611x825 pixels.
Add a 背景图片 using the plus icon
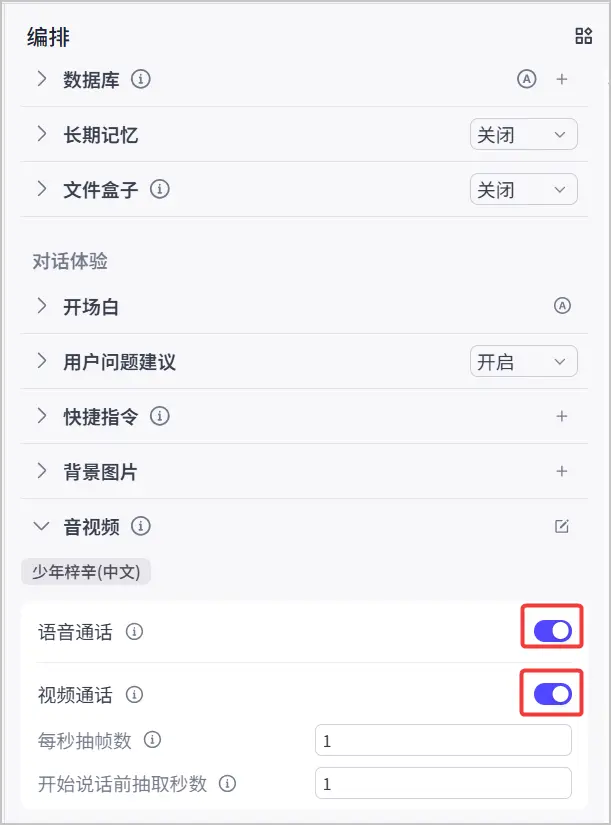coord(563,470)
